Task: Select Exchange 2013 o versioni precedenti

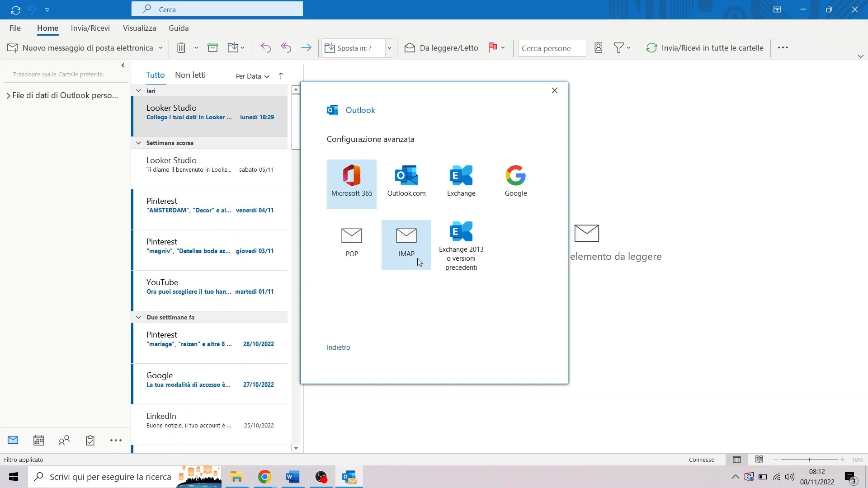Action: click(461, 244)
